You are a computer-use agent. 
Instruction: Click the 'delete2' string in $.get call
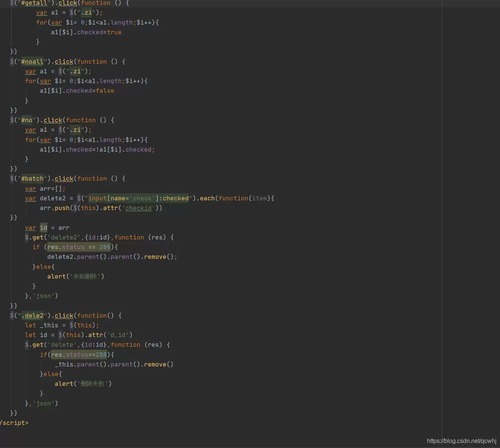click(x=64, y=237)
